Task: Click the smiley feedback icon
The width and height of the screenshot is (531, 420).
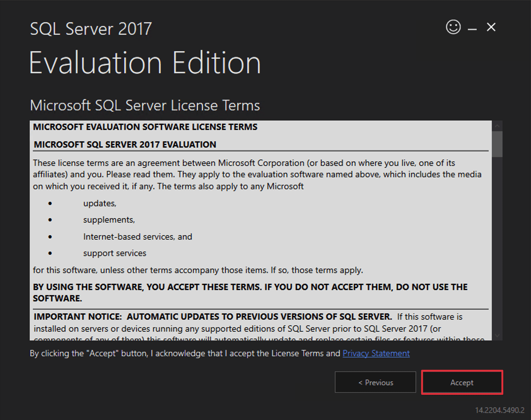Action: (453, 27)
